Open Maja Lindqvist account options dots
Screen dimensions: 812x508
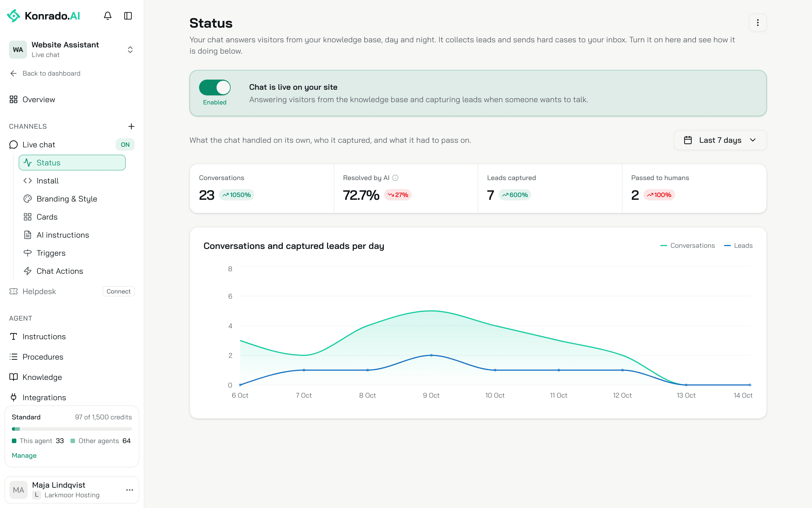click(129, 490)
